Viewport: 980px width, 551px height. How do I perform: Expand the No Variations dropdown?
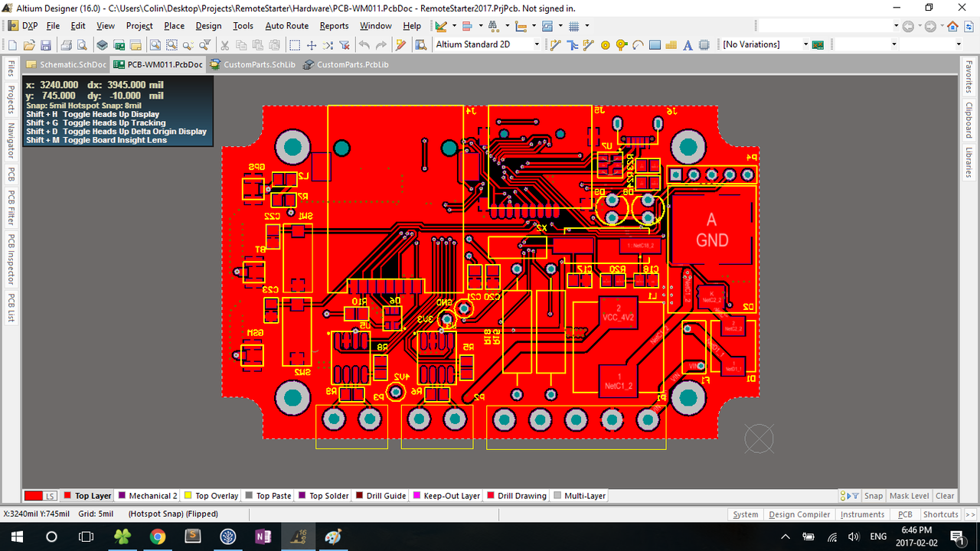point(805,44)
